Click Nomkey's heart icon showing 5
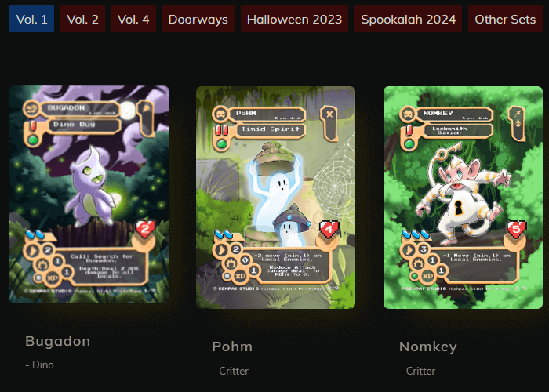 (517, 230)
